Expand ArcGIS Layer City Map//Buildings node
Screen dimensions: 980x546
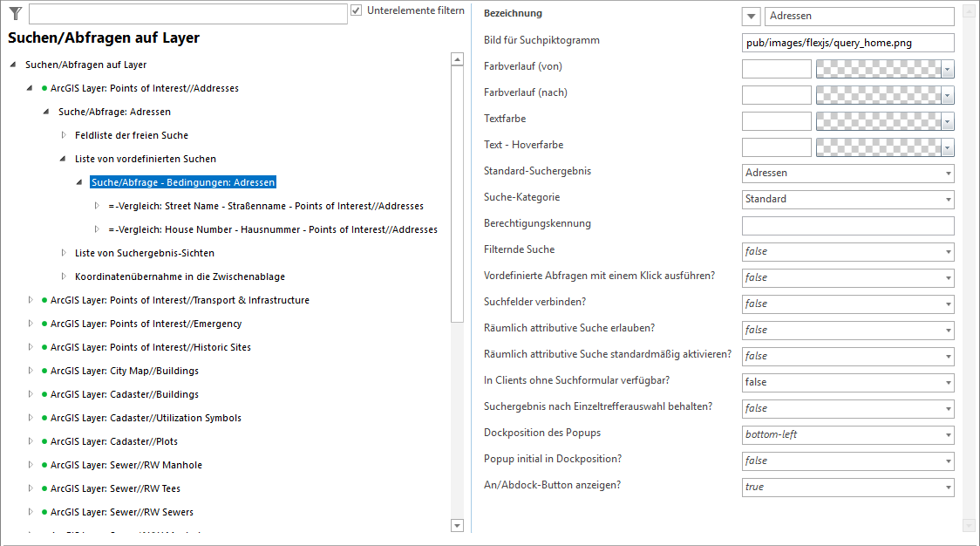point(31,371)
